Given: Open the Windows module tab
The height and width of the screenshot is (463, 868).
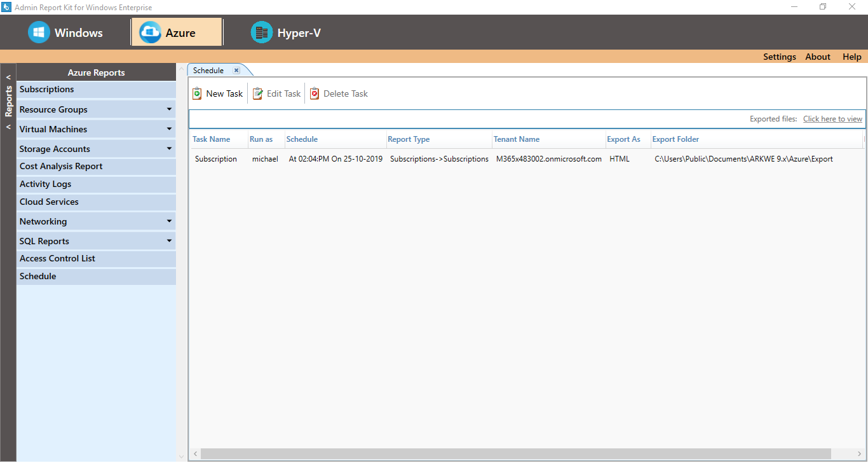Looking at the screenshot, I should [x=65, y=32].
